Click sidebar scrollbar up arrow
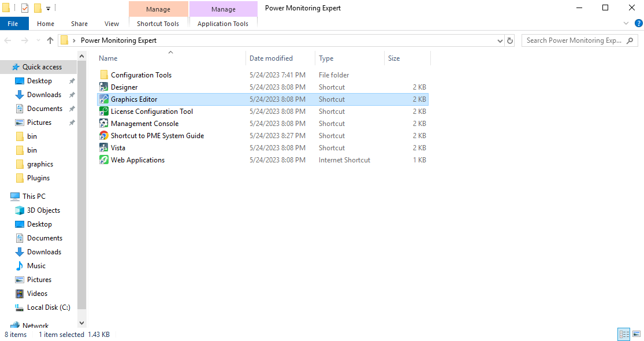 (x=82, y=56)
